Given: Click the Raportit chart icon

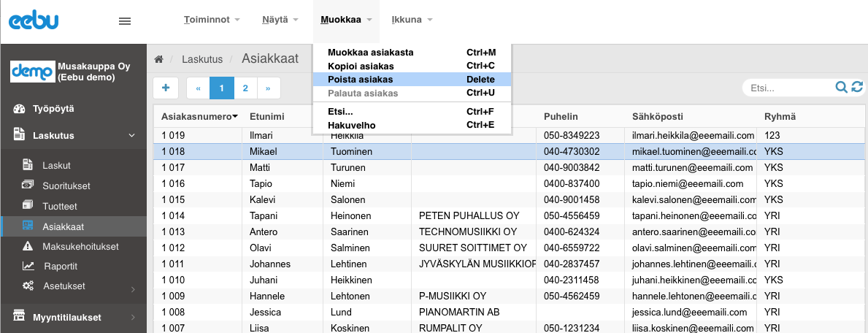Looking at the screenshot, I should [x=28, y=266].
